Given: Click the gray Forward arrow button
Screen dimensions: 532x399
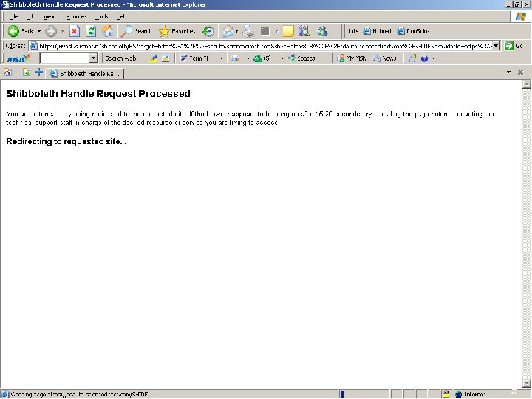Looking at the screenshot, I should tap(51, 31).
